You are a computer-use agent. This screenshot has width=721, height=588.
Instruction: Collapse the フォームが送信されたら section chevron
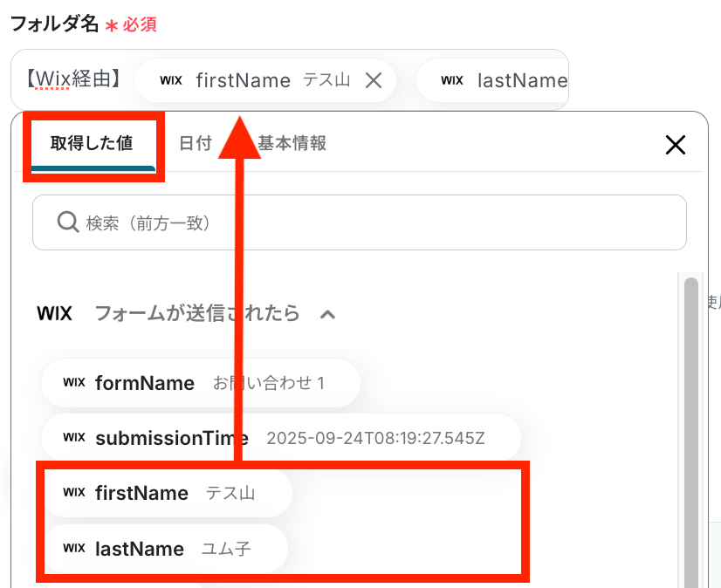327,314
